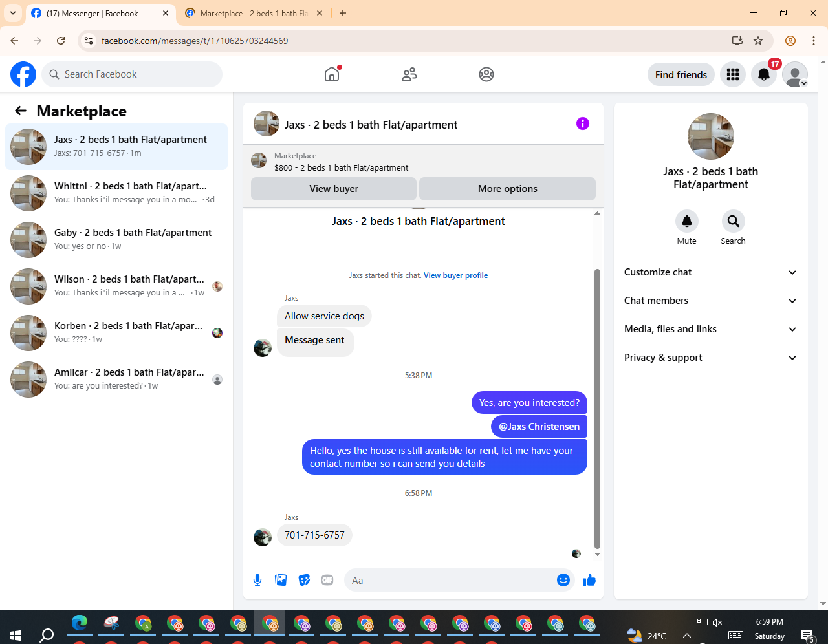
Task: Open the Windows Start menu
Action: coord(16,635)
